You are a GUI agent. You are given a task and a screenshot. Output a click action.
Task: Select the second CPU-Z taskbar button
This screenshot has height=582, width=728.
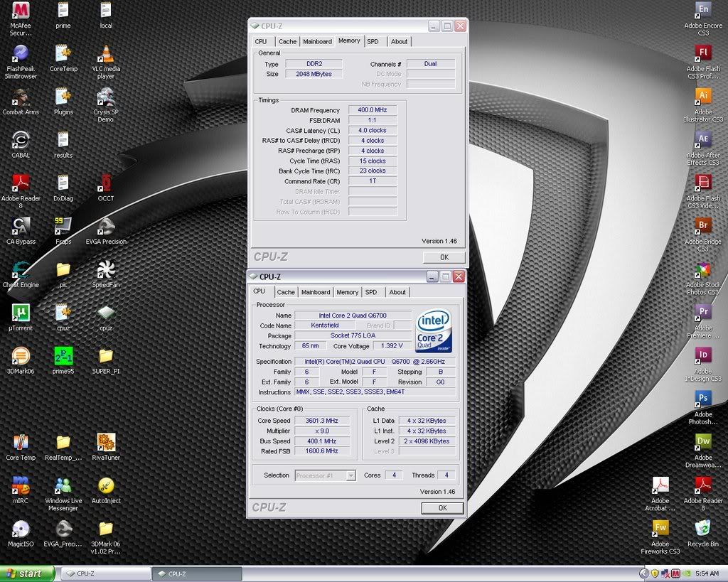[x=197, y=573]
